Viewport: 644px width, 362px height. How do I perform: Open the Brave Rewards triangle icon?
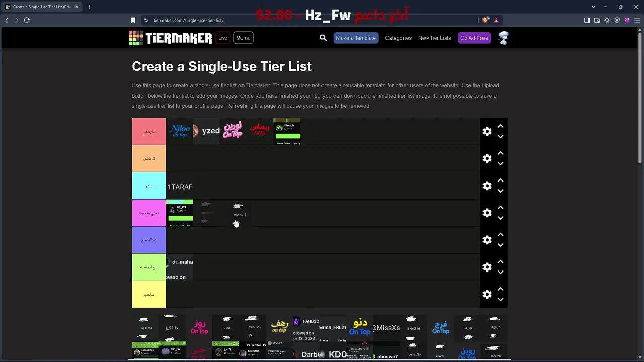pyautogui.click(x=496, y=20)
